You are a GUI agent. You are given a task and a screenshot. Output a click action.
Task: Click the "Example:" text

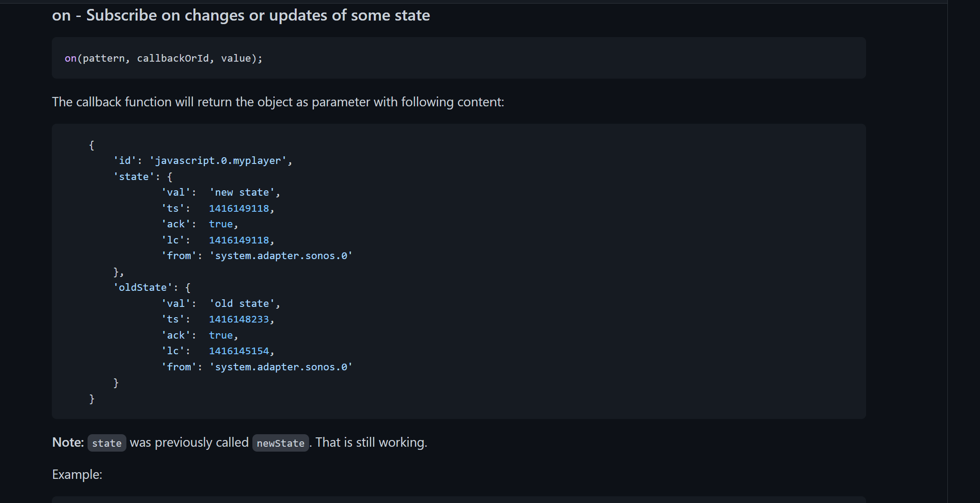(77, 474)
